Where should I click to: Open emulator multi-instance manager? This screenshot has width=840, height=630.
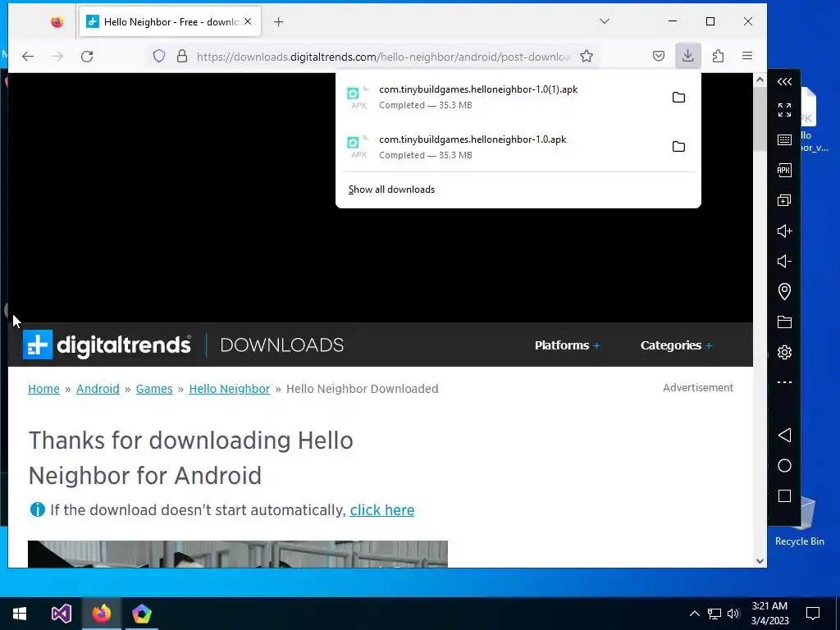point(784,200)
